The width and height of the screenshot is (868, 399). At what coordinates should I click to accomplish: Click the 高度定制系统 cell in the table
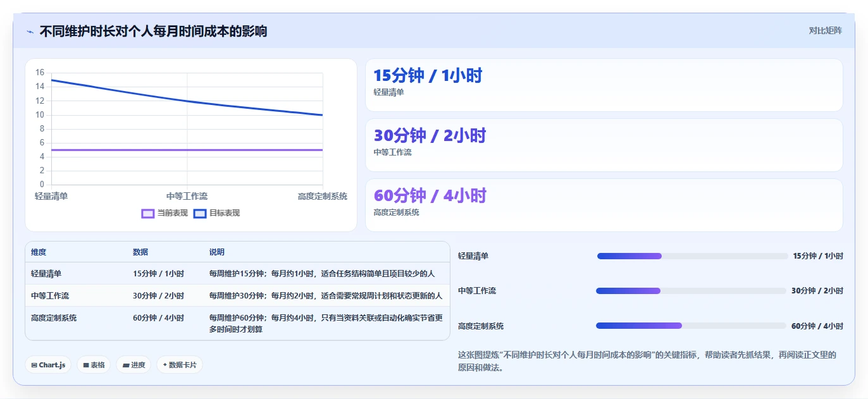(x=54, y=318)
